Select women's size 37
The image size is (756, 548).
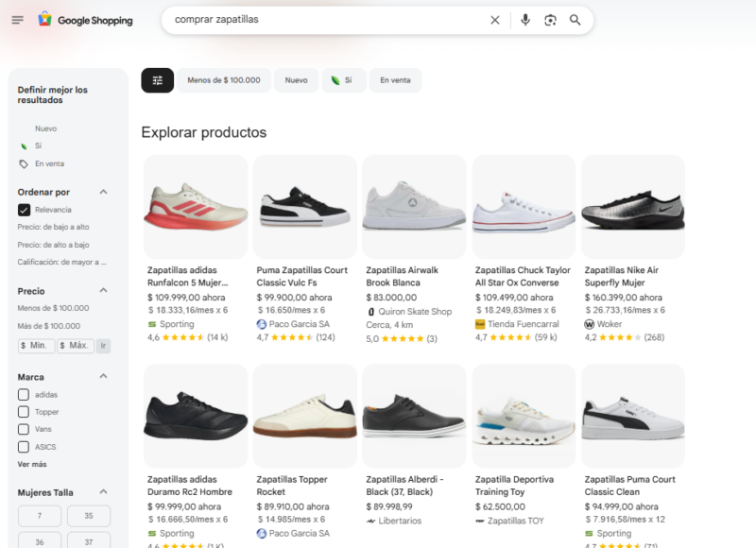89,541
